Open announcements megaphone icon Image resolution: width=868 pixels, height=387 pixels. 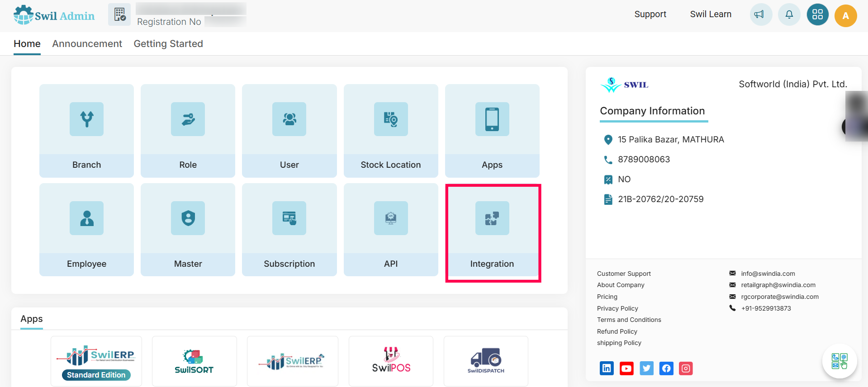pyautogui.click(x=761, y=14)
